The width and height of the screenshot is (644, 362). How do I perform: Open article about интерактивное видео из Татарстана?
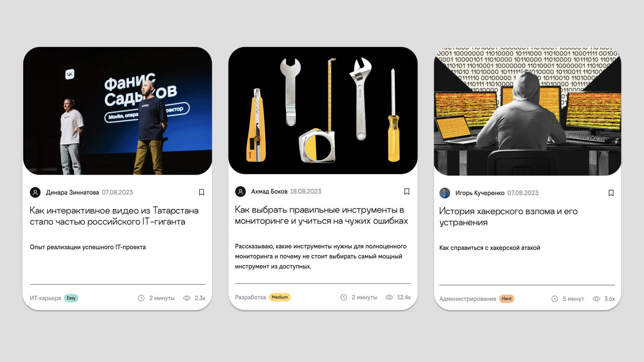click(114, 216)
